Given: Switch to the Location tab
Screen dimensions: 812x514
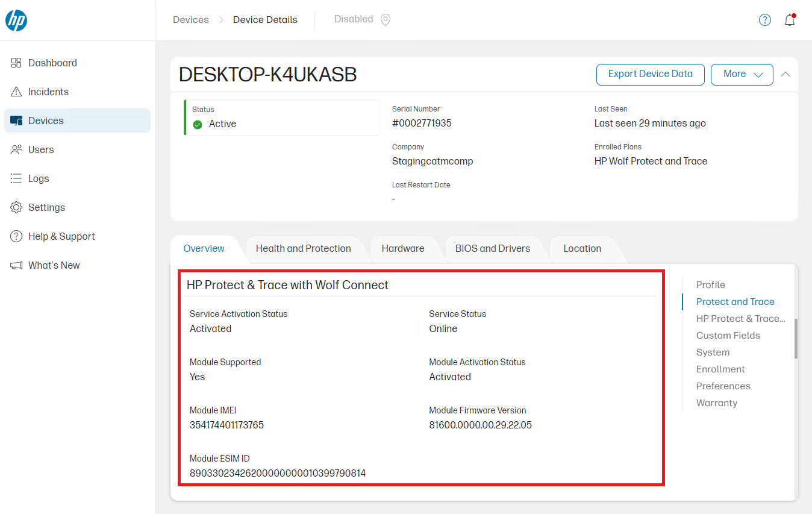Looking at the screenshot, I should click(x=582, y=248).
